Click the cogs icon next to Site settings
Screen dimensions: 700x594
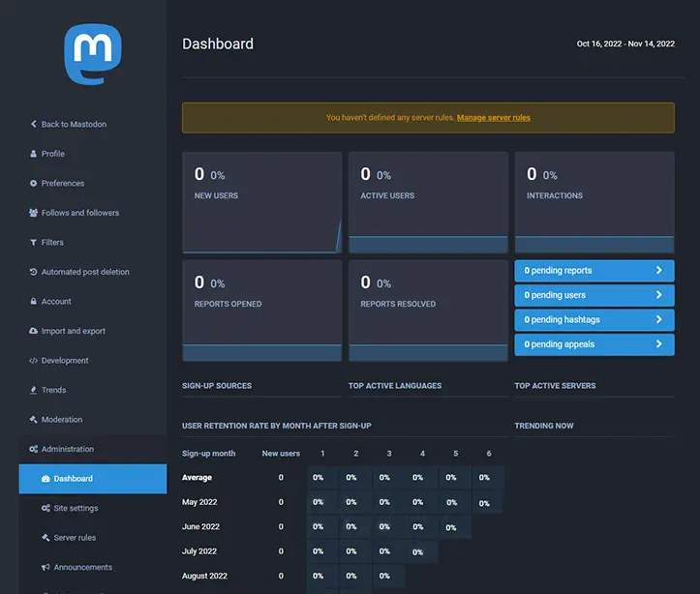click(46, 508)
